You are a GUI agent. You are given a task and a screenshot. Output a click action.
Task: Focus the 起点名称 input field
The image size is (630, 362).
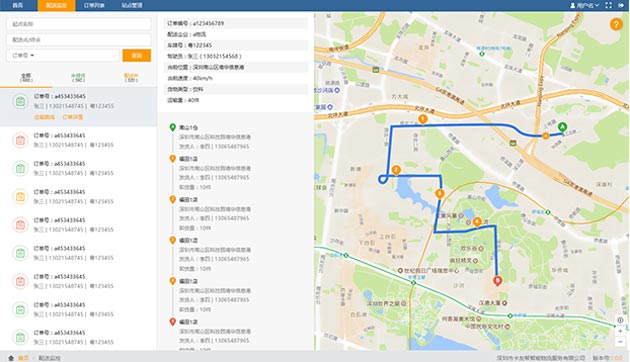[x=79, y=24]
